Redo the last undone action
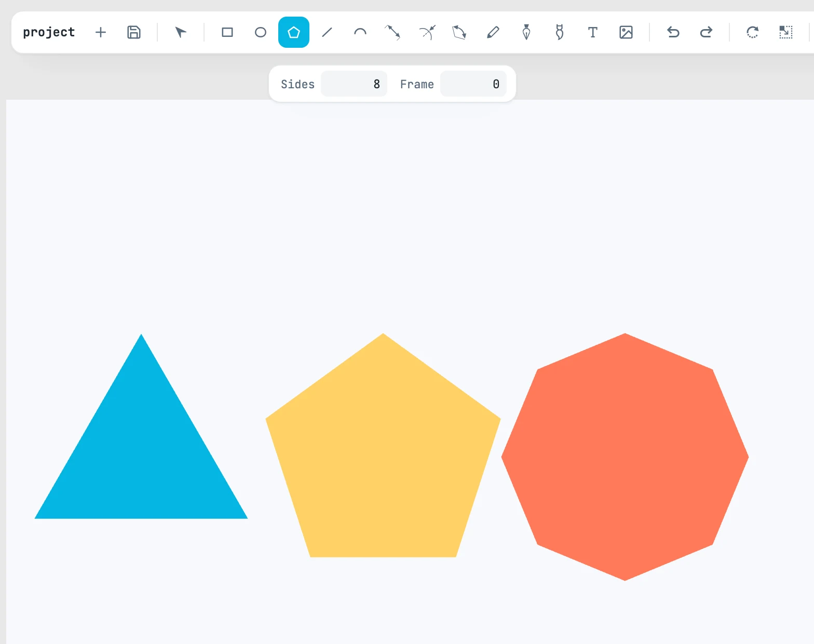 [707, 32]
